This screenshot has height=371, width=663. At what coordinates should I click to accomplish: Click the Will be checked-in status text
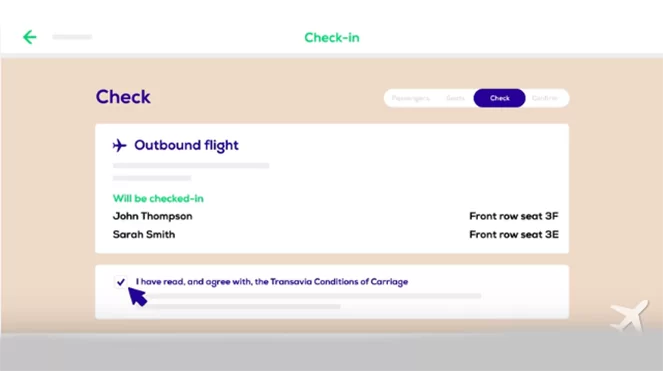[158, 198]
